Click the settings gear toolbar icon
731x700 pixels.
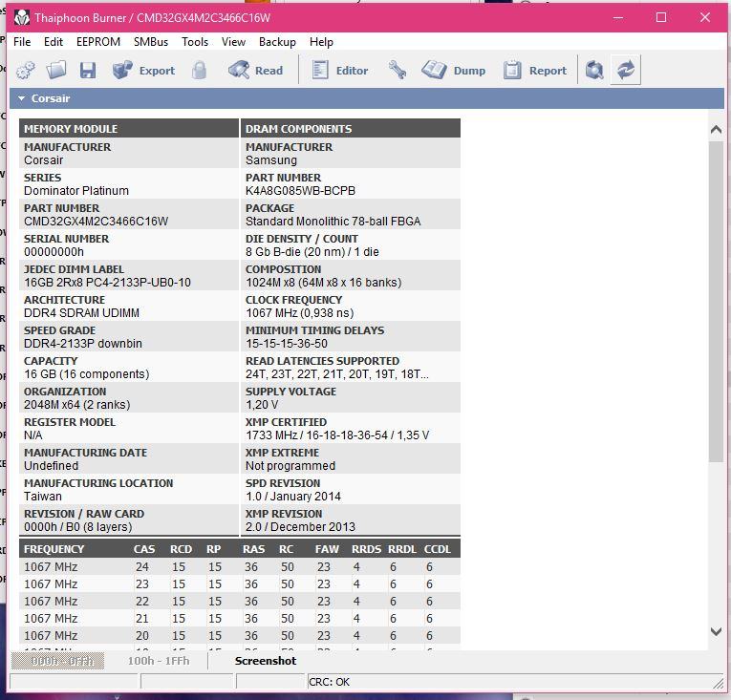[25, 71]
